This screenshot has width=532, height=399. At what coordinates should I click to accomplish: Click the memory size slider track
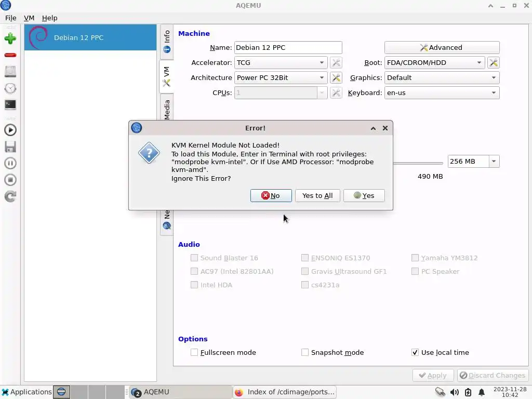click(x=418, y=163)
